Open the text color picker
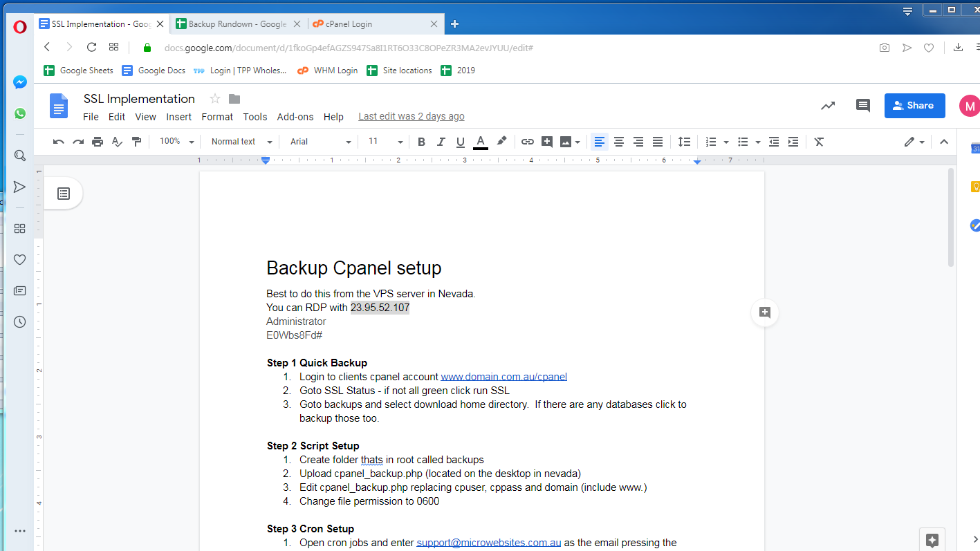Screen dimensions: 980x551 481,142
